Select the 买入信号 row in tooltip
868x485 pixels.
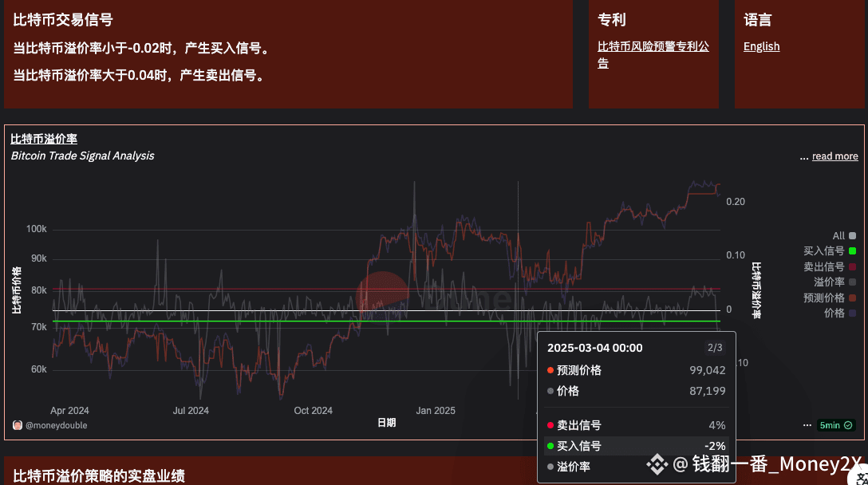tap(636, 446)
